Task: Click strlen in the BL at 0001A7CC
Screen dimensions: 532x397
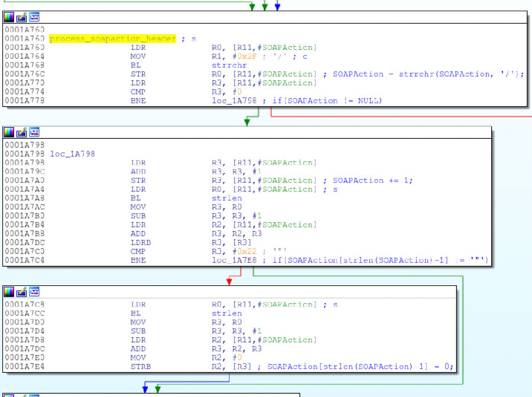Action: [226, 313]
